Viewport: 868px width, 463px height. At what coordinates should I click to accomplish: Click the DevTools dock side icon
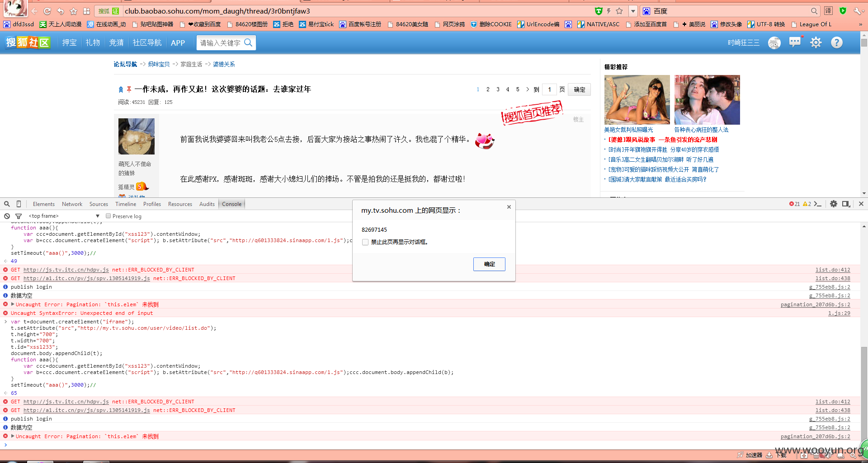(x=846, y=204)
